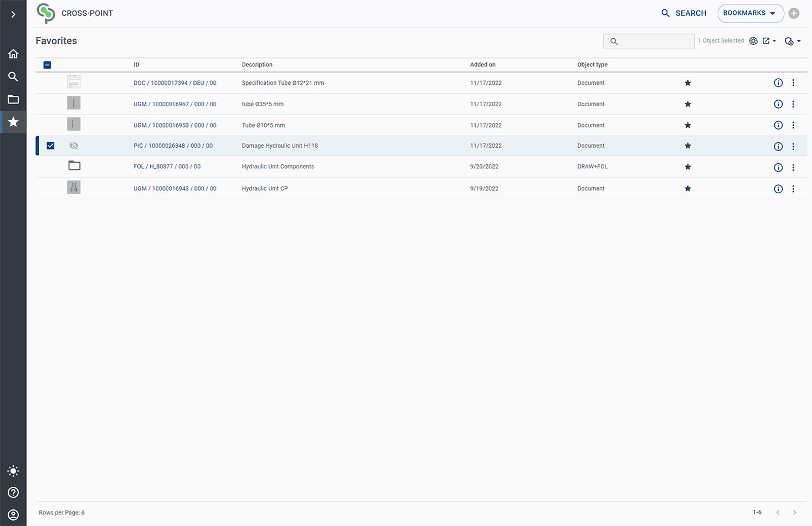Toggle the select-all header checkbox

(x=47, y=65)
